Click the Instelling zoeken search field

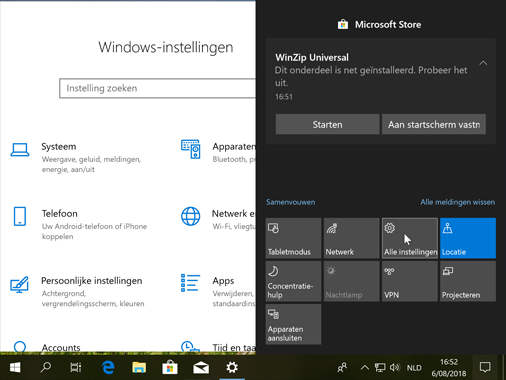pyautogui.click(x=157, y=88)
